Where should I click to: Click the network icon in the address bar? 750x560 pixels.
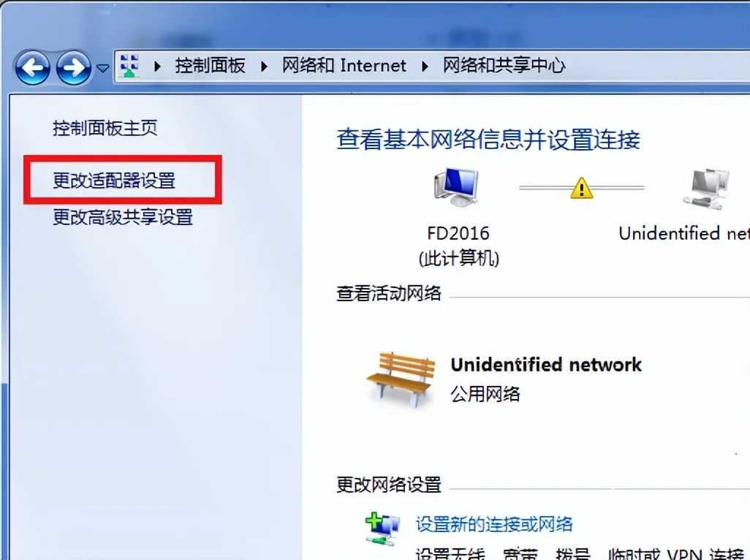(129, 66)
